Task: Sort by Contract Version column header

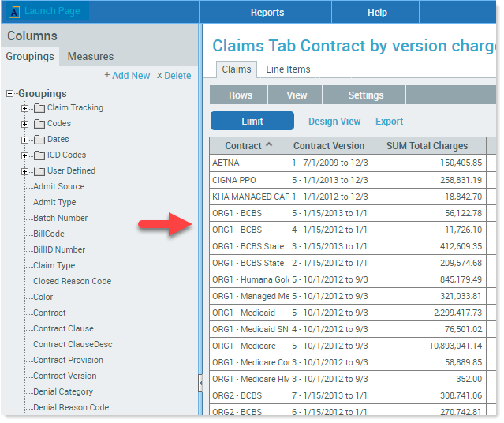Action: pos(328,146)
